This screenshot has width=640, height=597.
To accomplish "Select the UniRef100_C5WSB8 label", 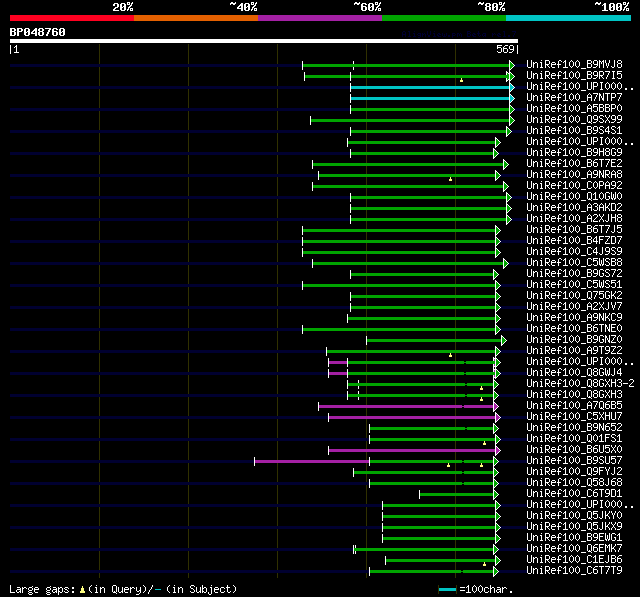I will click(574, 263).
